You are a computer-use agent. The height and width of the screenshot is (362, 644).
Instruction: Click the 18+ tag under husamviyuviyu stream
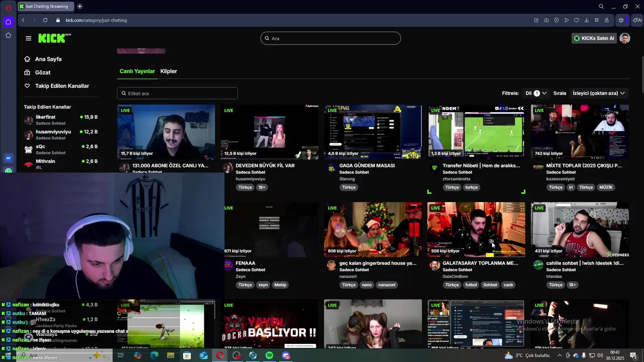coord(262,187)
